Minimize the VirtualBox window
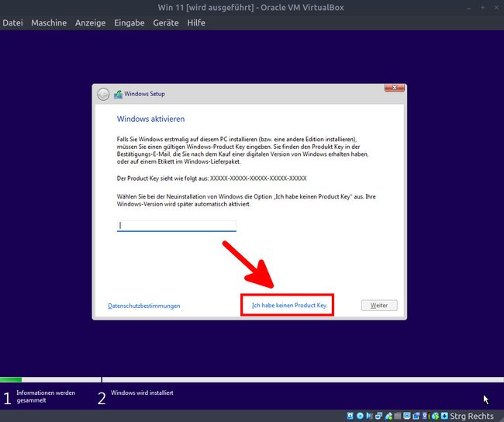This screenshot has width=504, height=422. pos(469,8)
